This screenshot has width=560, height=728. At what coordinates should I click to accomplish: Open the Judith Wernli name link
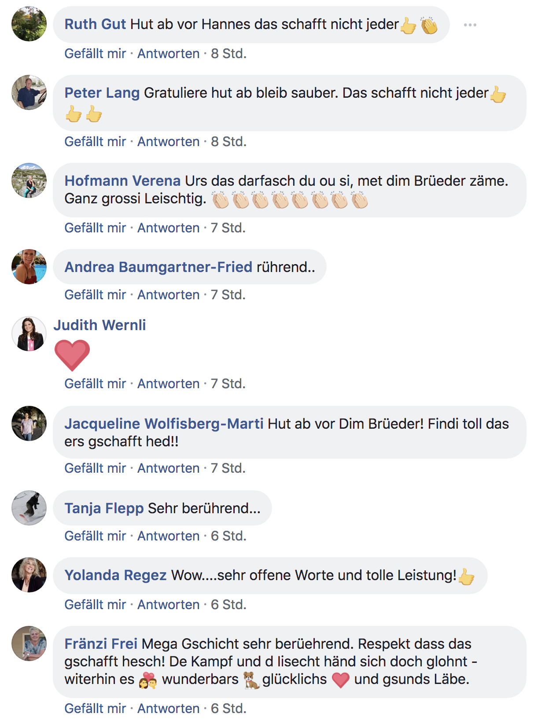pyautogui.click(x=99, y=325)
